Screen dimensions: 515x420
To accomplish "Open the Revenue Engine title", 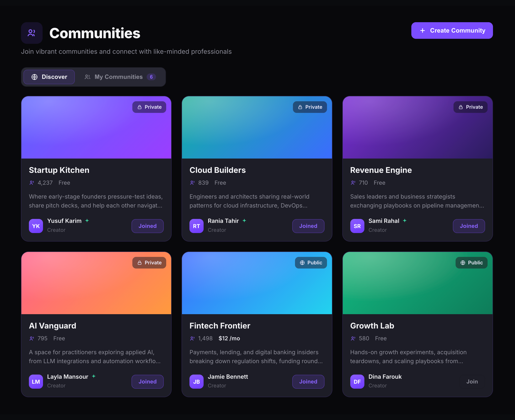I will click(x=381, y=170).
